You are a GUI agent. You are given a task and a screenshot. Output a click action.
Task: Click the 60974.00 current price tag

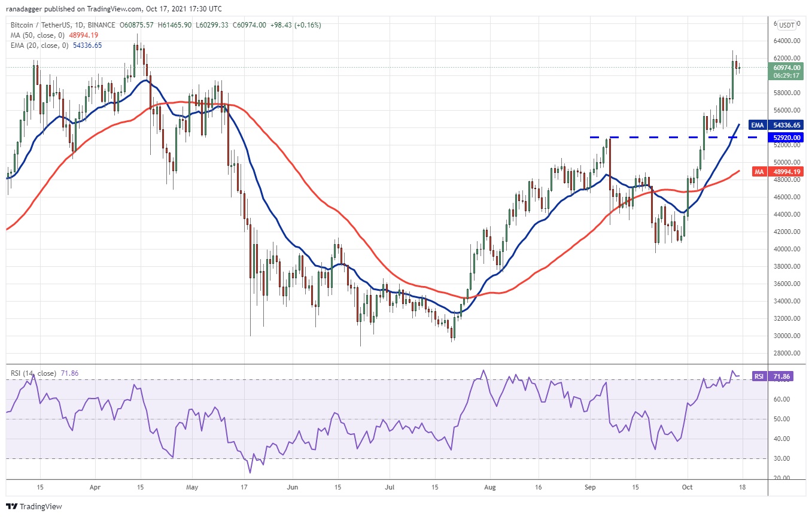pos(786,68)
